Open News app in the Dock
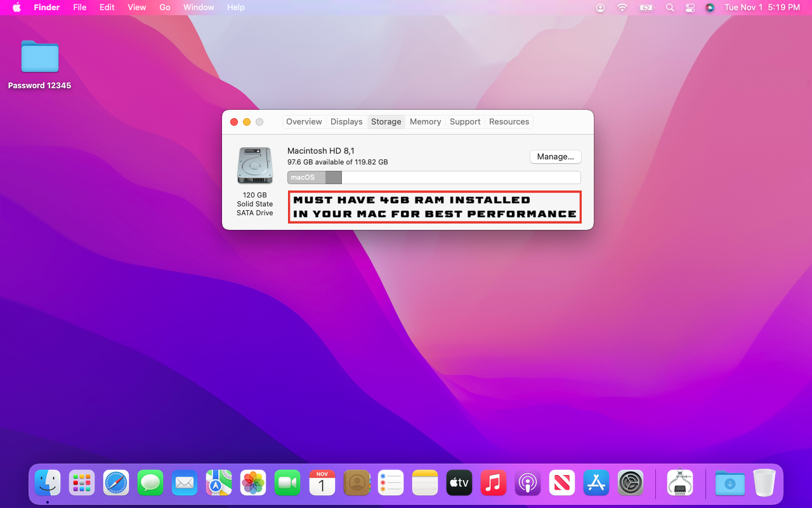The width and height of the screenshot is (812, 508). pyautogui.click(x=561, y=483)
